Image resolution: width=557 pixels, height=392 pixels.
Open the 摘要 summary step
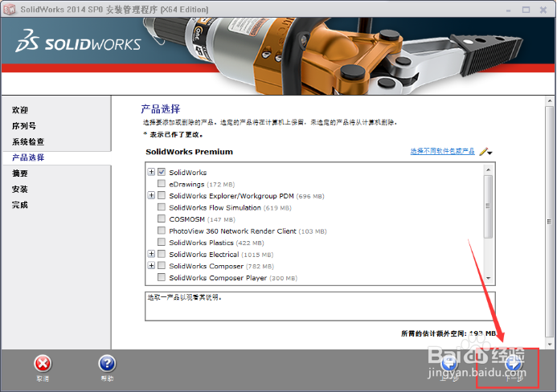[x=20, y=174]
